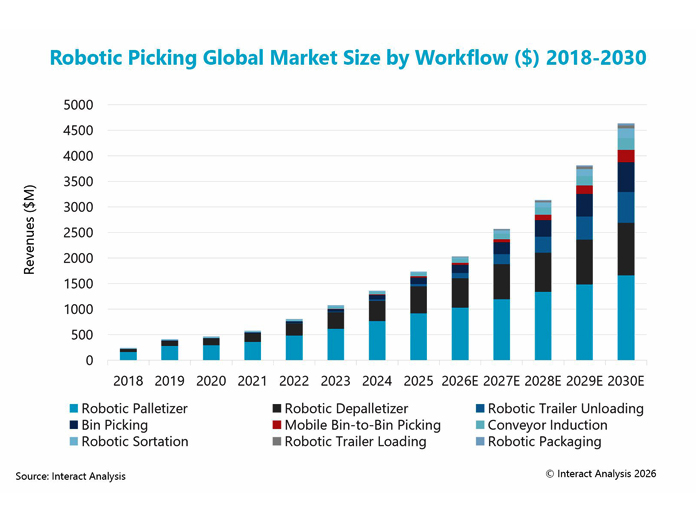Click the '2027E' x-axis label

502,381
